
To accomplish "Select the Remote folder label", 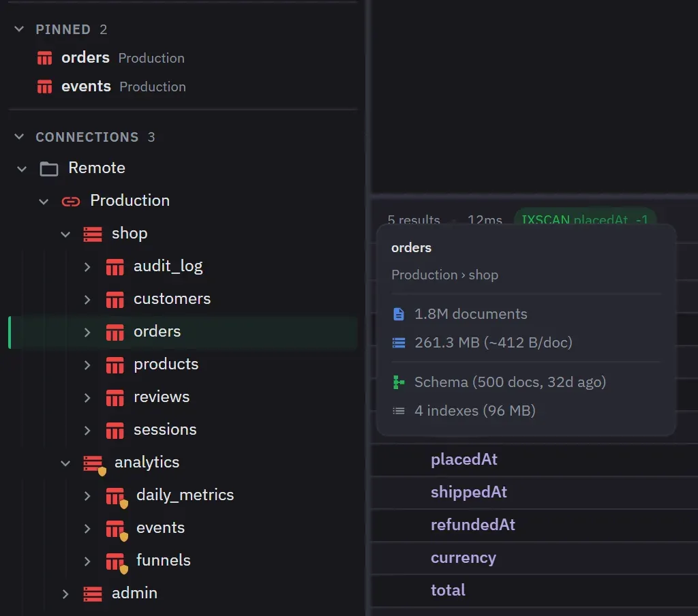I will tap(97, 168).
